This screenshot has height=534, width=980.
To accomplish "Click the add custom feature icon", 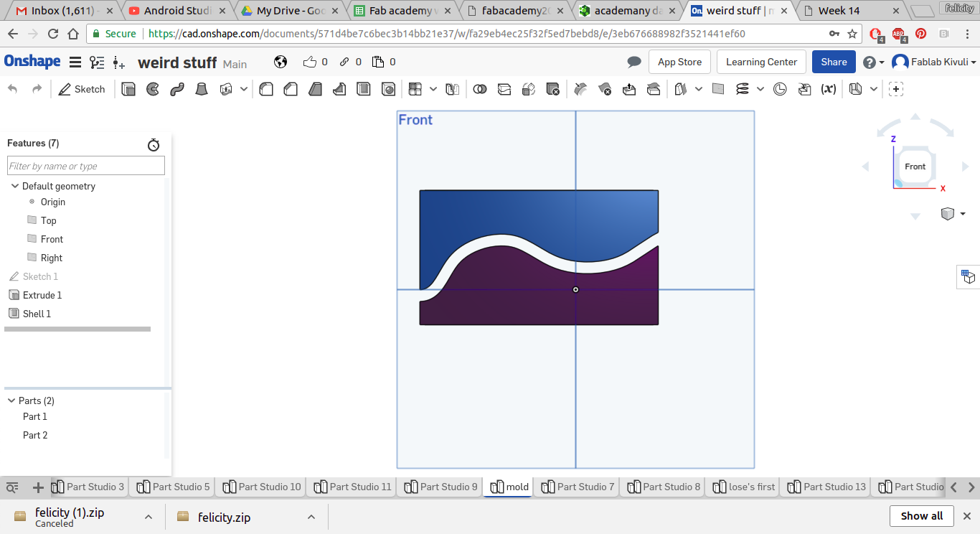I will tap(895, 89).
